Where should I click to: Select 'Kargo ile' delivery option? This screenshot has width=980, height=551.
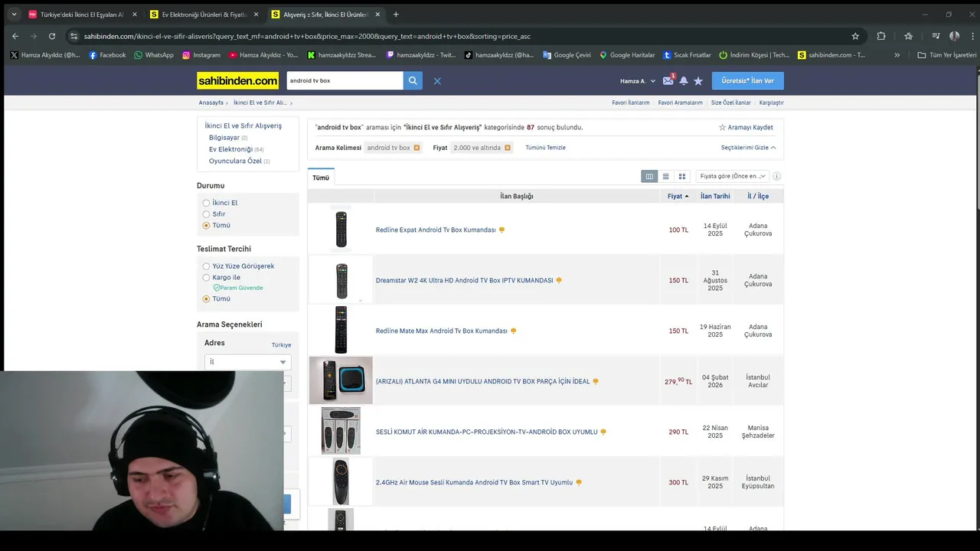click(x=206, y=278)
